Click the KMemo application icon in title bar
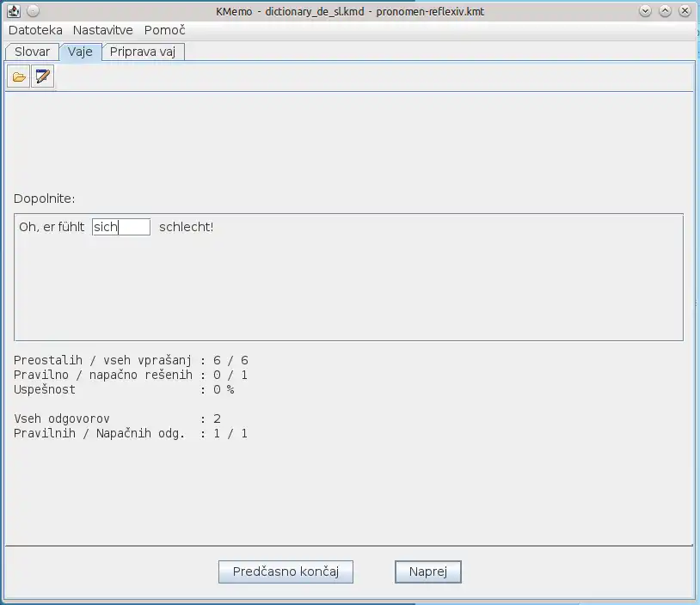 pyautogui.click(x=14, y=11)
